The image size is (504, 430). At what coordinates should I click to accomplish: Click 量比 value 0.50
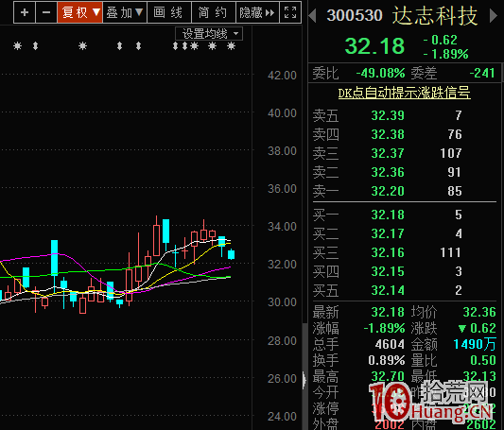483,360
